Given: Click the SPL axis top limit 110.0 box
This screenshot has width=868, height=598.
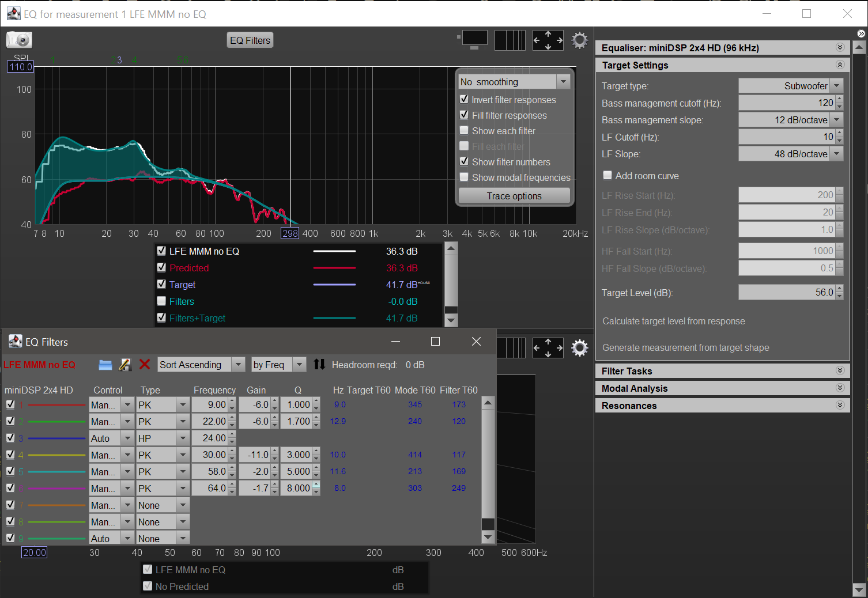Looking at the screenshot, I should (x=20, y=67).
